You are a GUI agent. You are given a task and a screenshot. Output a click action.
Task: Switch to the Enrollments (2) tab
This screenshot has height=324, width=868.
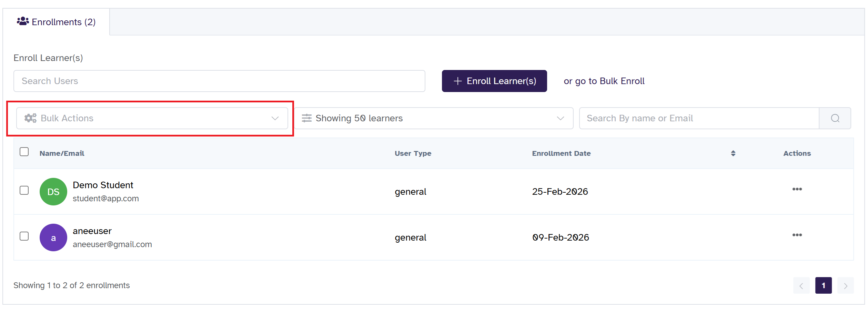[x=57, y=22]
